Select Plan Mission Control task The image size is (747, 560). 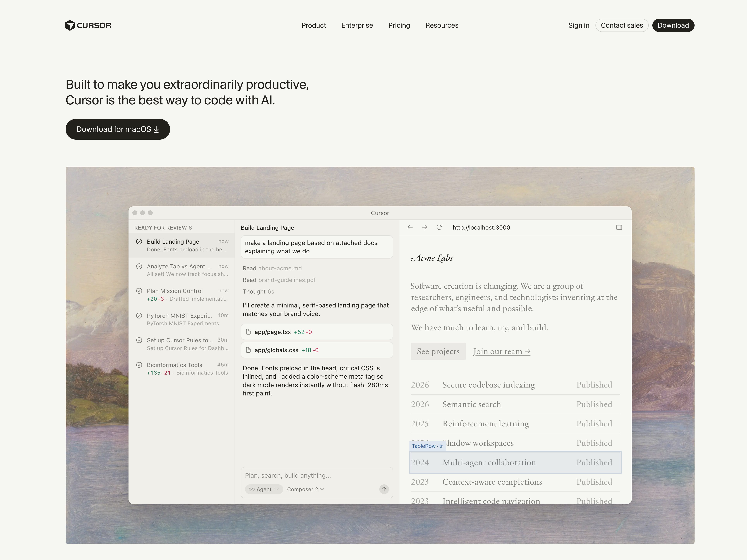coord(182,295)
